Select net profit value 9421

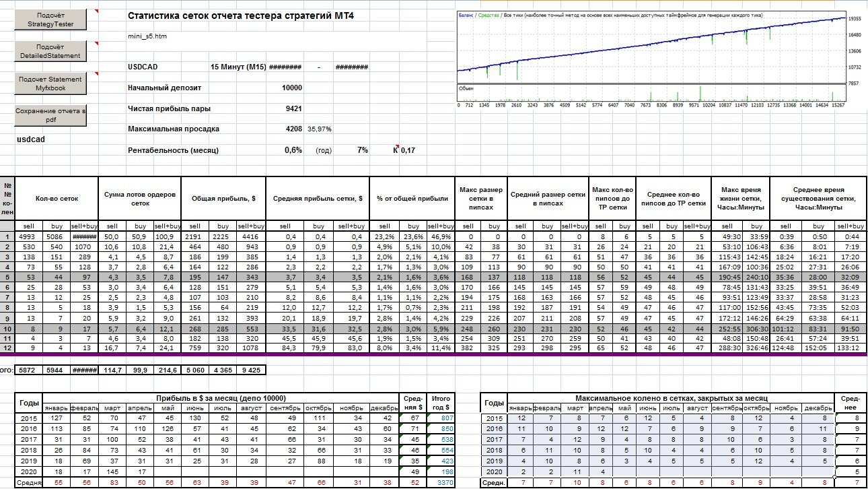click(294, 108)
